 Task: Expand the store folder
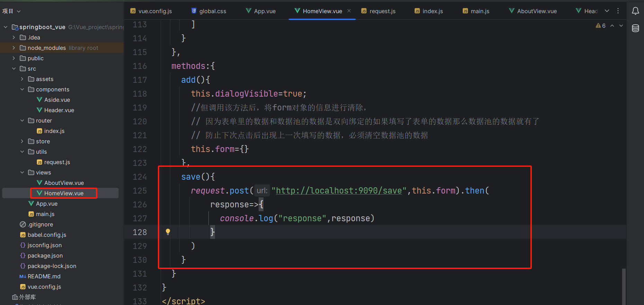22,141
